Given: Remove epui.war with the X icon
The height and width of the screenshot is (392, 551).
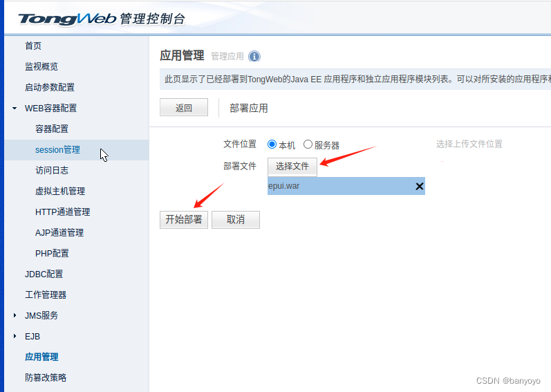Looking at the screenshot, I should tap(419, 186).
